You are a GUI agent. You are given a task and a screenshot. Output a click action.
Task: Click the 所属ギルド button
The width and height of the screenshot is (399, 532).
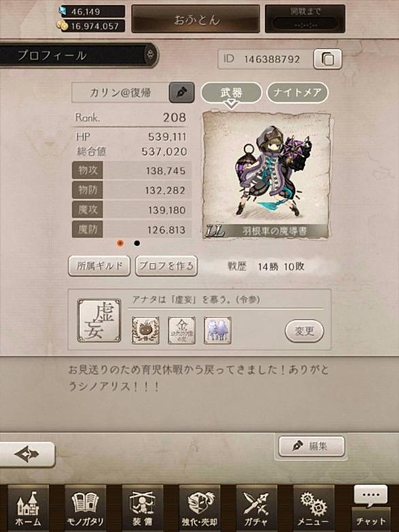(x=99, y=266)
